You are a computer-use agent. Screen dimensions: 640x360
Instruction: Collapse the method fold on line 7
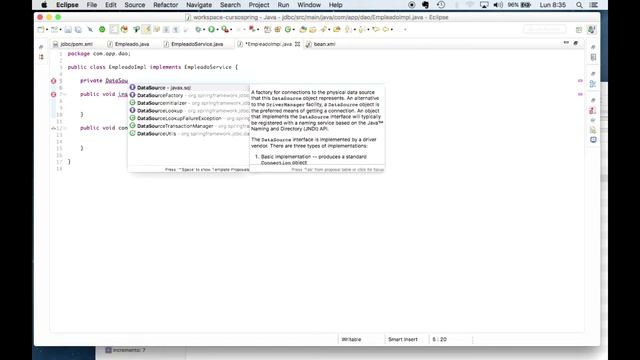click(x=64, y=94)
